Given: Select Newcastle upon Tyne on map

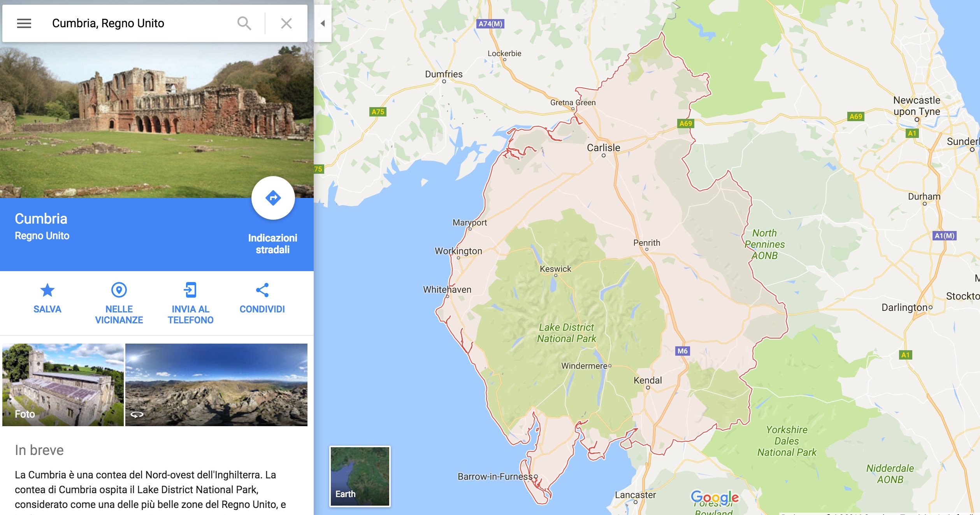Looking at the screenshot, I should tap(917, 106).
